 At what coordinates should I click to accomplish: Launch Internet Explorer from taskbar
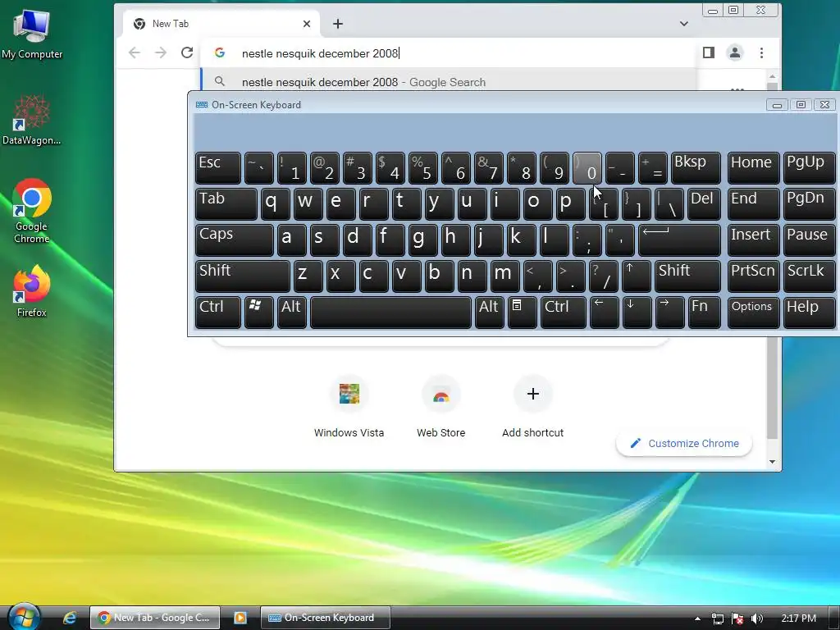pyautogui.click(x=70, y=618)
